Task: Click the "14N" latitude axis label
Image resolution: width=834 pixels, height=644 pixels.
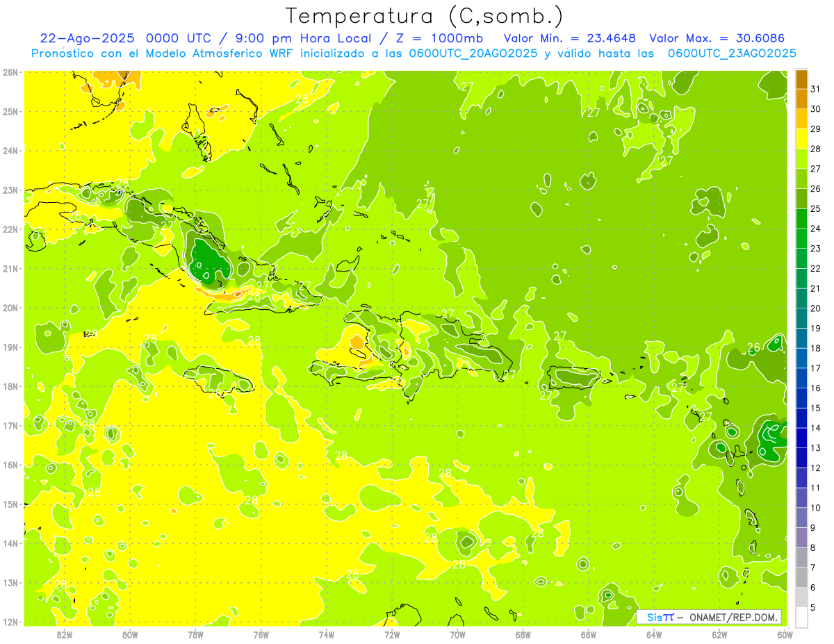Action: [x=10, y=543]
